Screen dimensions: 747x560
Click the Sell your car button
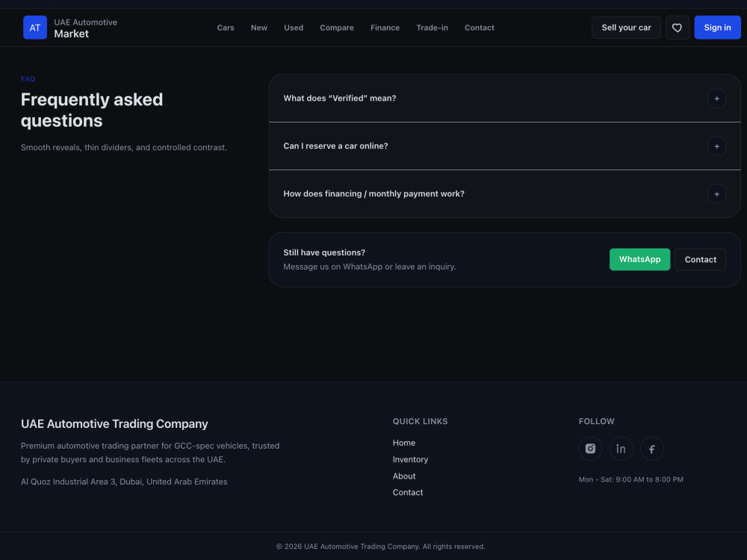[x=626, y=28]
